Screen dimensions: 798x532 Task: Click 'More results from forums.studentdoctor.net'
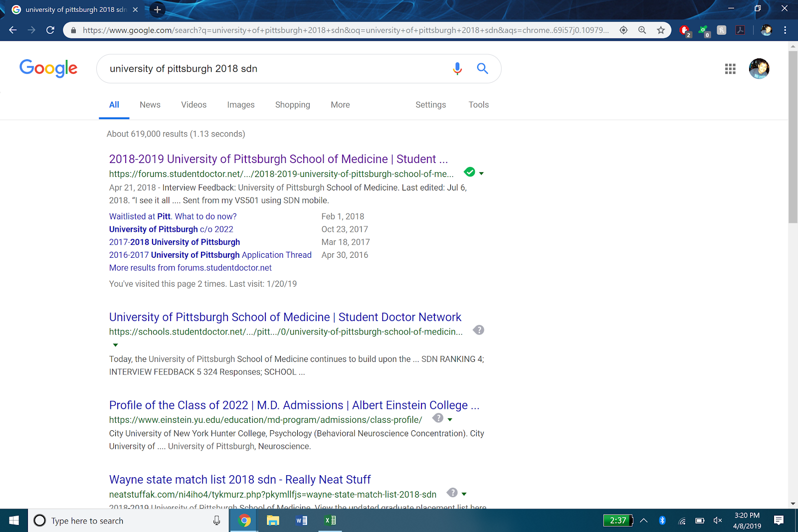[x=191, y=268]
